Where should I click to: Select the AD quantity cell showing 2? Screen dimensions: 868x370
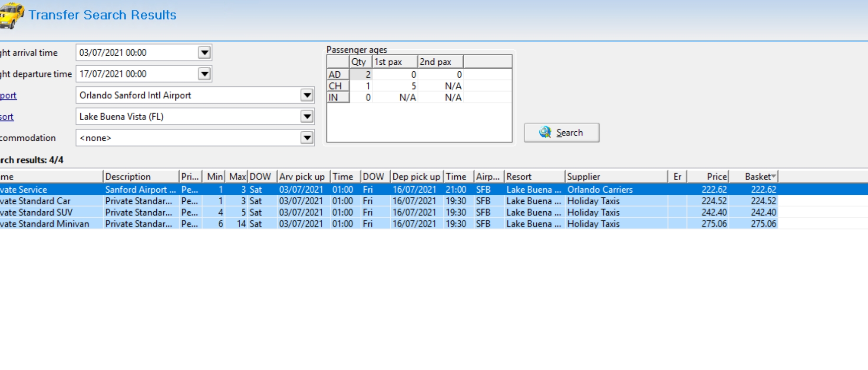361,74
